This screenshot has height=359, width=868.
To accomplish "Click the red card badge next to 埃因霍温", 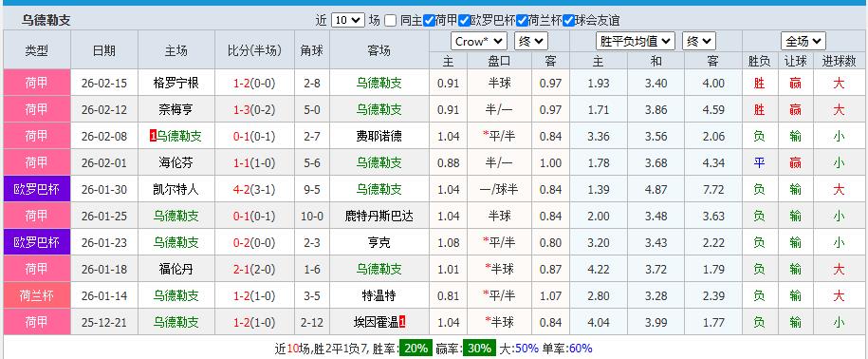I will tap(402, 321).
